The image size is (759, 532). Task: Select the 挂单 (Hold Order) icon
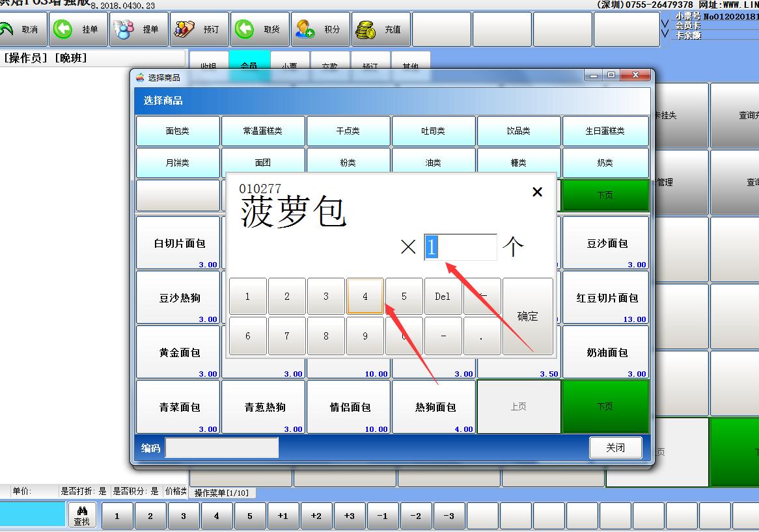coord(63,28)
